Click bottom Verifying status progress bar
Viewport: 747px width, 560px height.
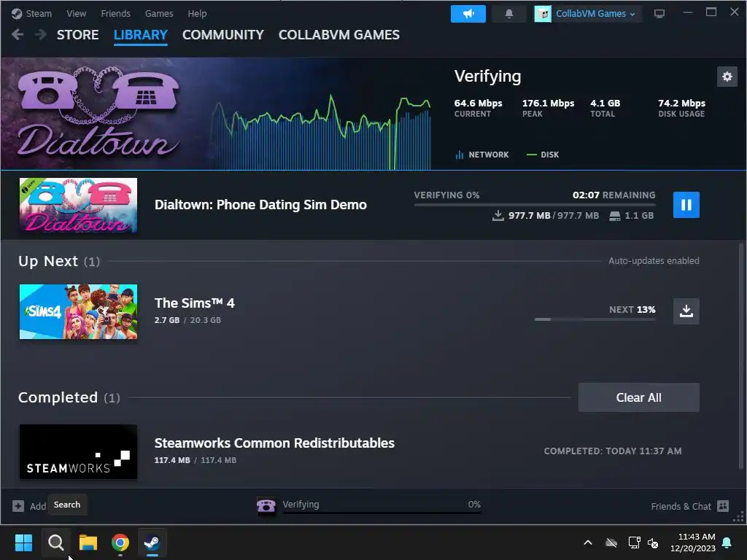[382, 513]
